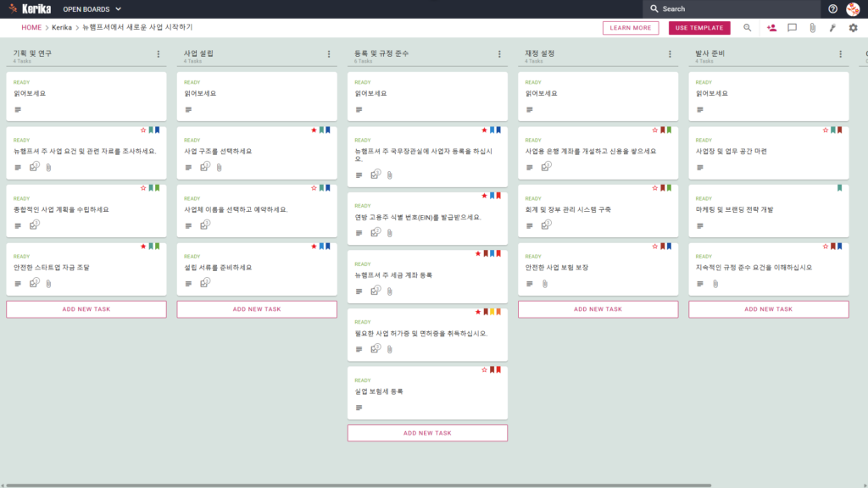Open the help question-mark icon
The height and width of the screenshot is (488, 868).
[832, 8]
